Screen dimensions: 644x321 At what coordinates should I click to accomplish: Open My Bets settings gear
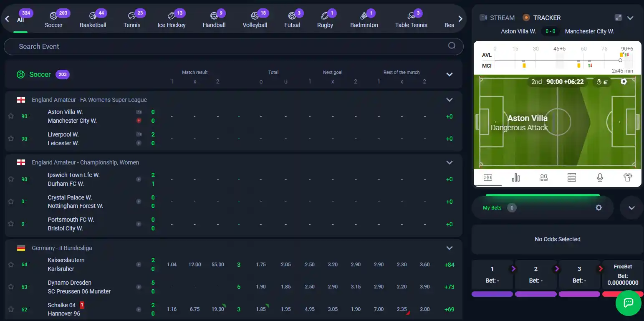tap(599, 207)
